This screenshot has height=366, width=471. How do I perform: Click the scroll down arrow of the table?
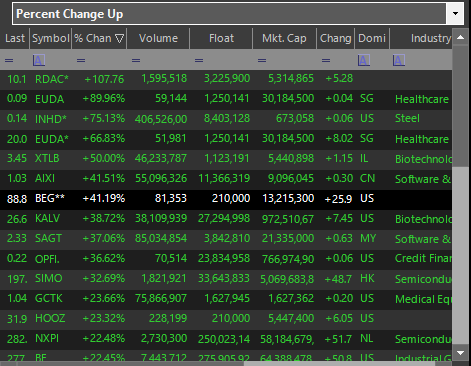tap(460, 353)
